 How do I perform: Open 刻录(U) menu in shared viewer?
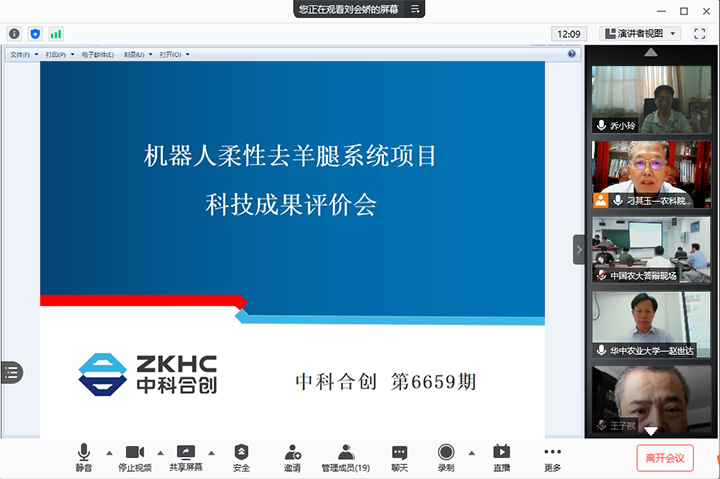tap(138, 55)
